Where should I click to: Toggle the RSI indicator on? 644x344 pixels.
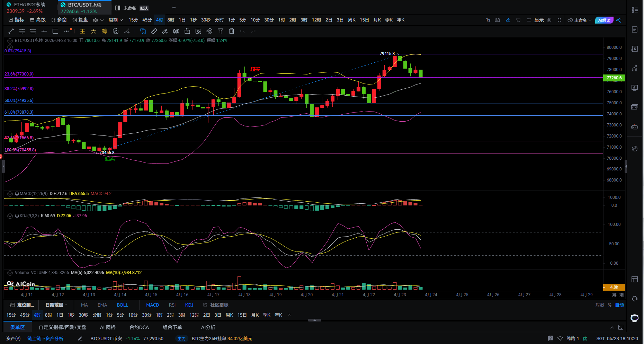pos(172,305)
